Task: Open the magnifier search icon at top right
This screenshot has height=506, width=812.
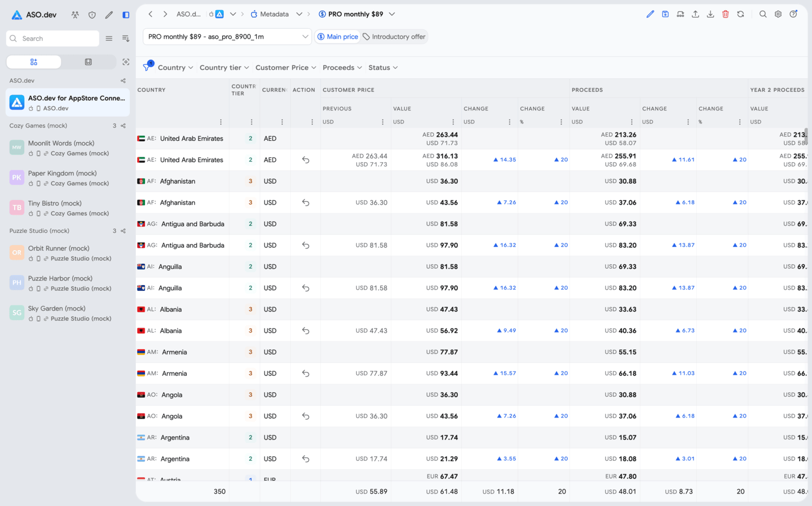Action: (x=763, y=14)
